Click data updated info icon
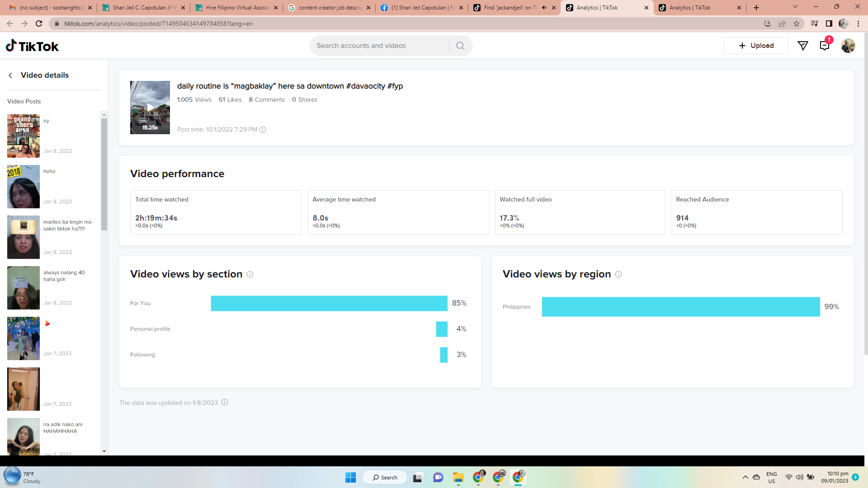The height and width of the screenshot is (488, 868). tap(225, 403)
